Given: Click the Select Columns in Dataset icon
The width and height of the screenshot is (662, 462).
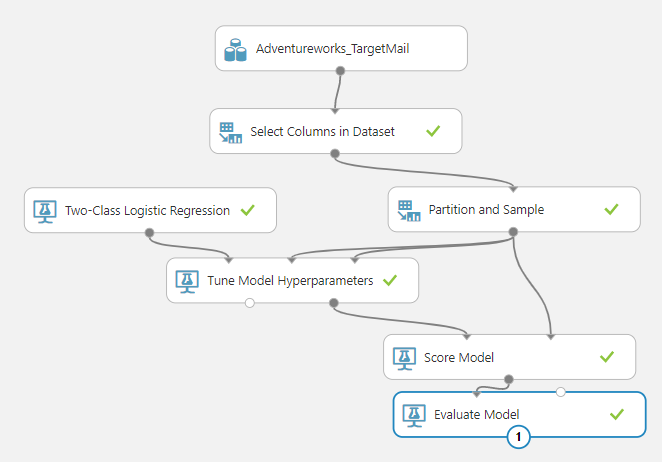Looking at the screenshot, I should coord(231,132).
